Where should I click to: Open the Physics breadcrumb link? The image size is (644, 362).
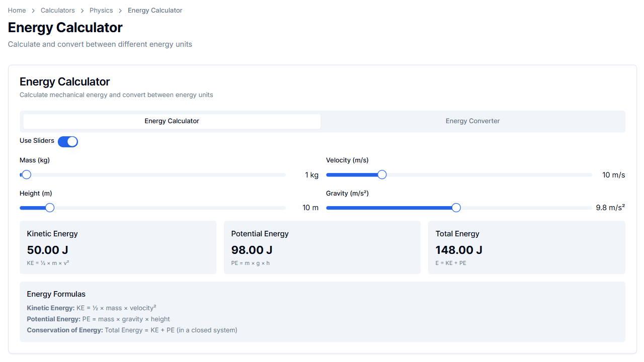101,10
